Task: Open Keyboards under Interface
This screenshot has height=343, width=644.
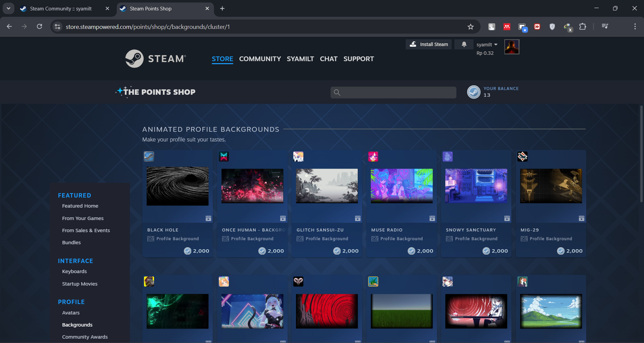Action: 75,271
